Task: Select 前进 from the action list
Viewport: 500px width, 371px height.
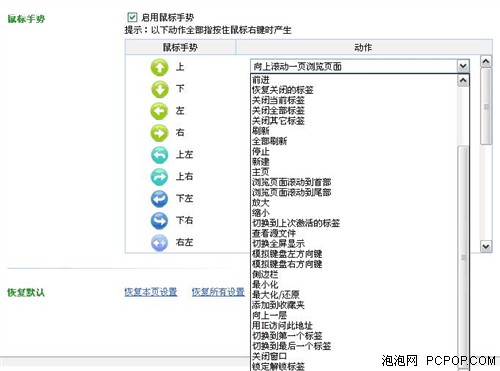Action: 261,80
